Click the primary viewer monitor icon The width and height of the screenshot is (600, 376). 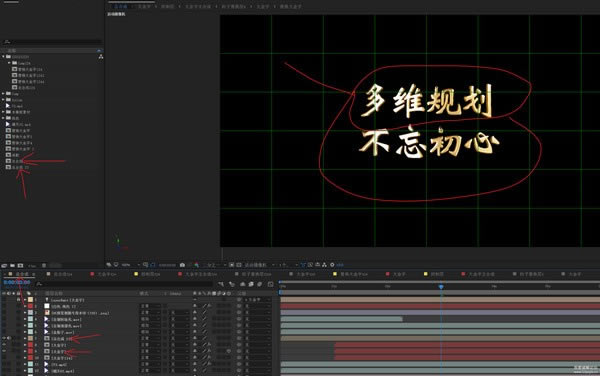pyautogui.click(x=116, y=265)
